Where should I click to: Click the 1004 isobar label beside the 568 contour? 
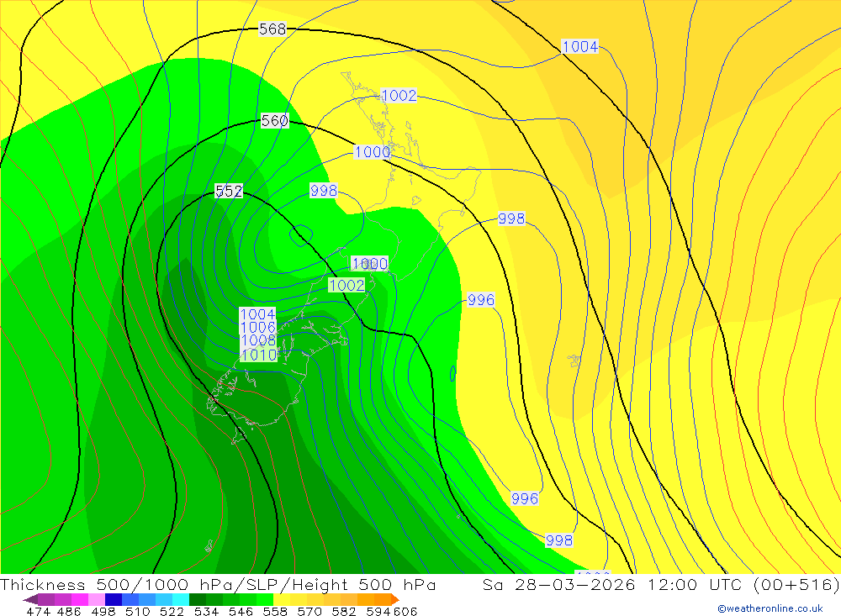(x=579, y=47)
